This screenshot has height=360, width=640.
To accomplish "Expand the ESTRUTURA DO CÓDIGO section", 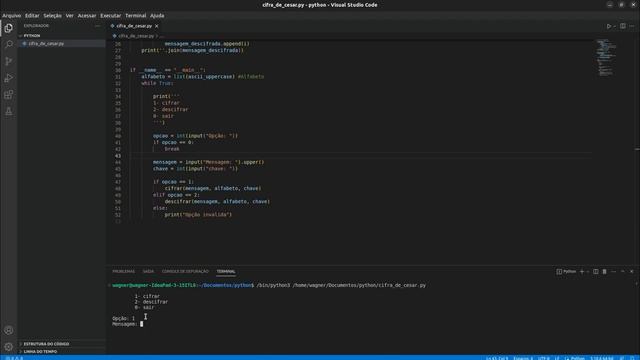I will pyautogui.click(x=61, y=344).
